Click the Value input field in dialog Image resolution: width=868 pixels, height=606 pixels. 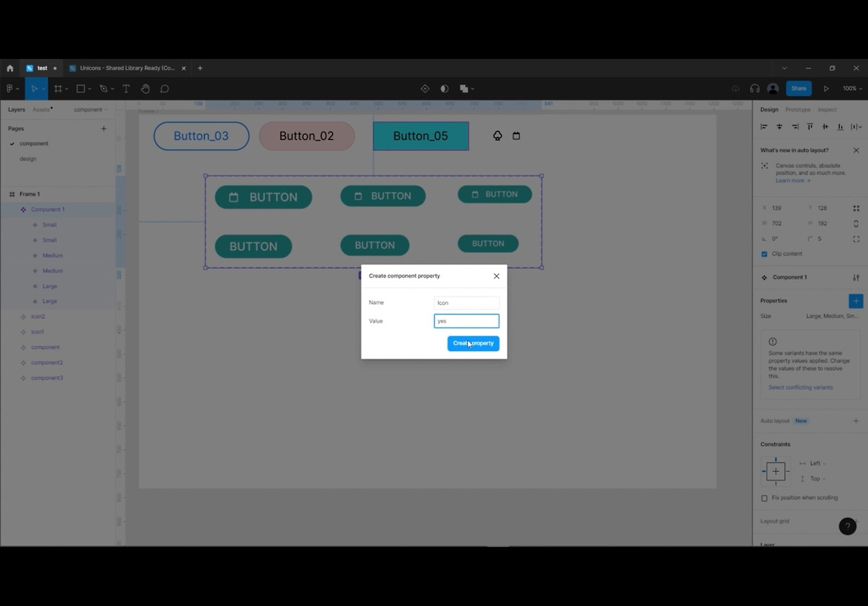click(467, 321)
